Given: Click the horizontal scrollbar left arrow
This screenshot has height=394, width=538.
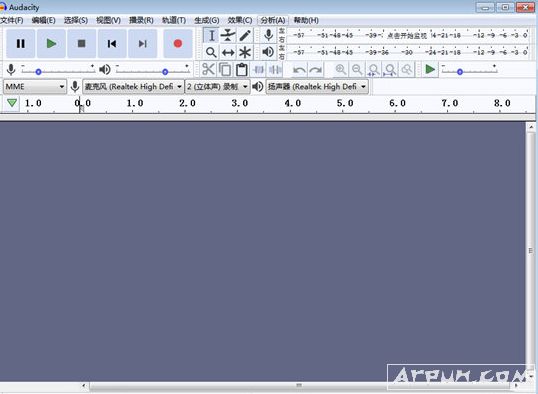Looking at the screenshot, I should pyautogui.click(x=84, y=386).
